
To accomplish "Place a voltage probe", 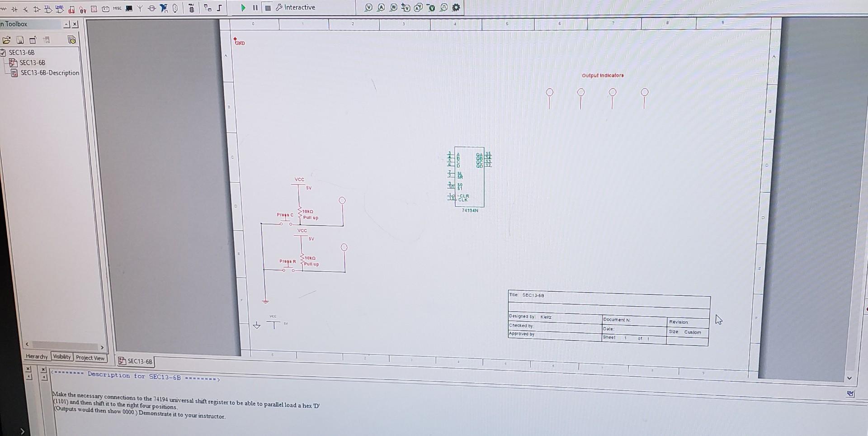I will click(369, 7).
